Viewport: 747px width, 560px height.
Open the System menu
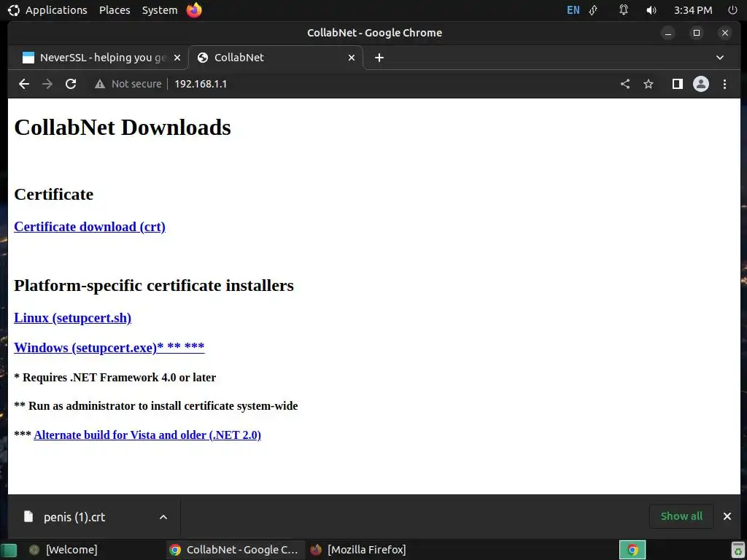160,10
